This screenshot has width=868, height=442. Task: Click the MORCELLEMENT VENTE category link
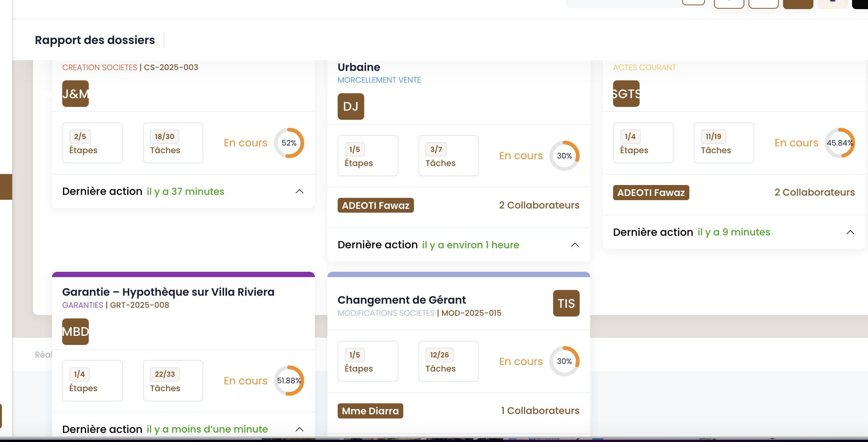[x=379, y=80]
